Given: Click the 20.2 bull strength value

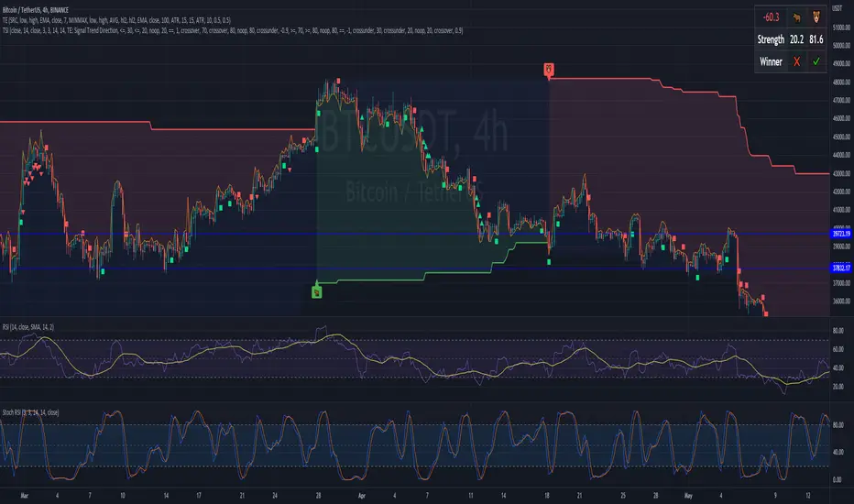Looking at the screenshot, I should [797, 39].
